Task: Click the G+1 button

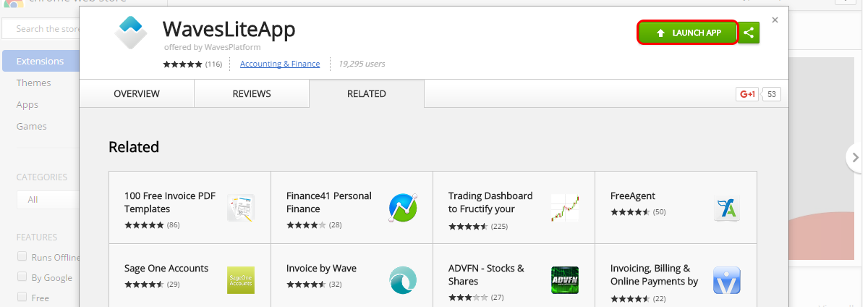Action: [x=747, y=94]
